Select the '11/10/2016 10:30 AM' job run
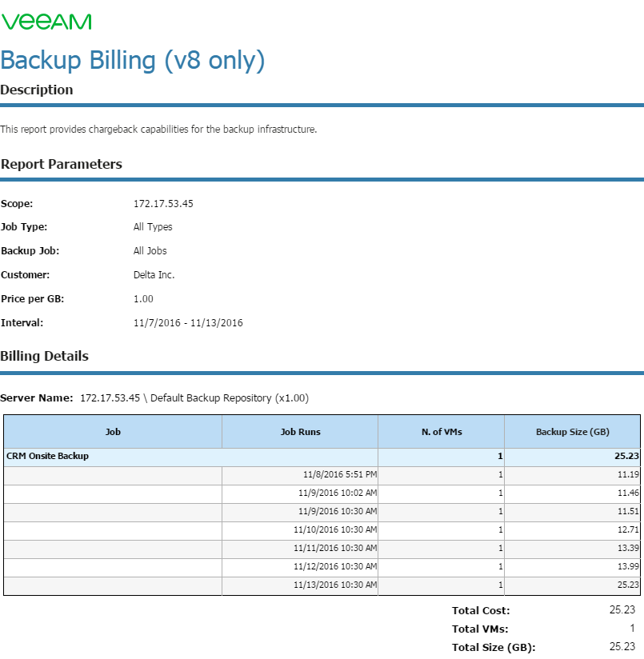The height and width of the screenshot is (659, 644). 335,529
